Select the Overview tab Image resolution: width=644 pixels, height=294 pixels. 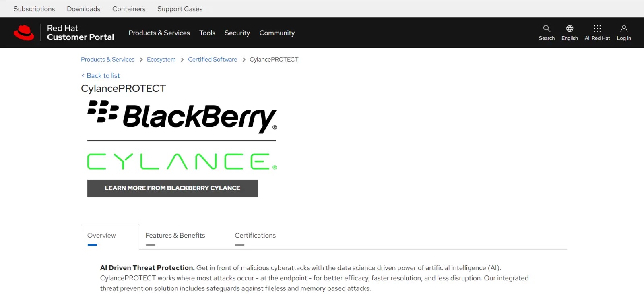(101, 236)
